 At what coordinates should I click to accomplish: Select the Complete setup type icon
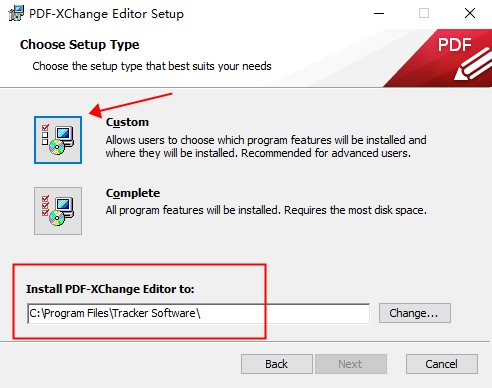58,211
